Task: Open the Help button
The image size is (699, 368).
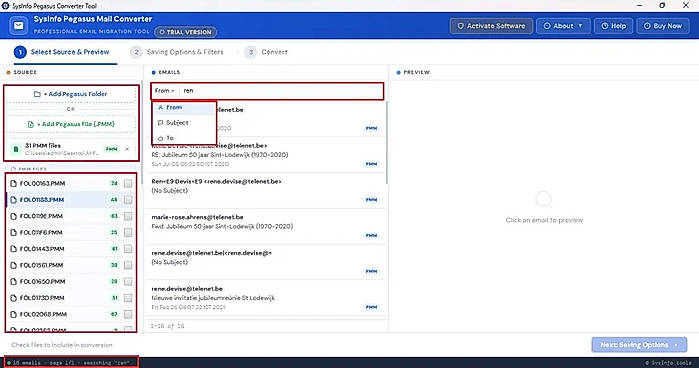Action: click(613, 26)
